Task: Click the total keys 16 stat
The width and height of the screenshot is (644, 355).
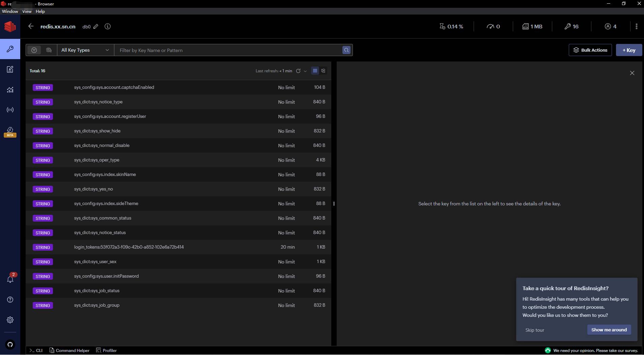Action: 571,26
